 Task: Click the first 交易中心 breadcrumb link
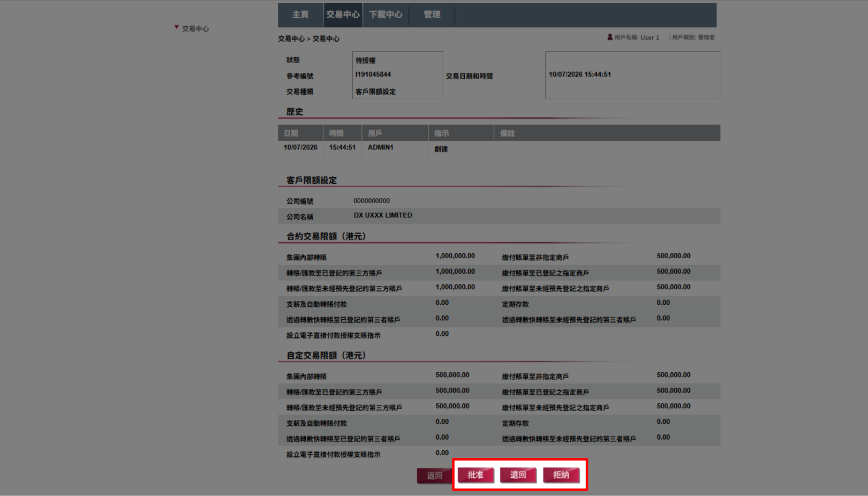click(x=291, y=39)
